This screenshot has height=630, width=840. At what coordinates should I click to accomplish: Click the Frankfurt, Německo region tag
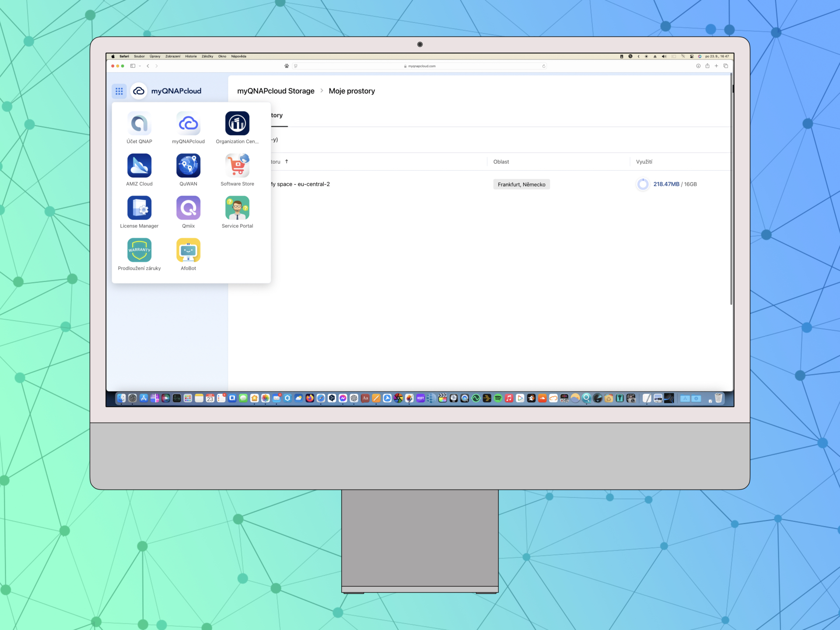521,184
